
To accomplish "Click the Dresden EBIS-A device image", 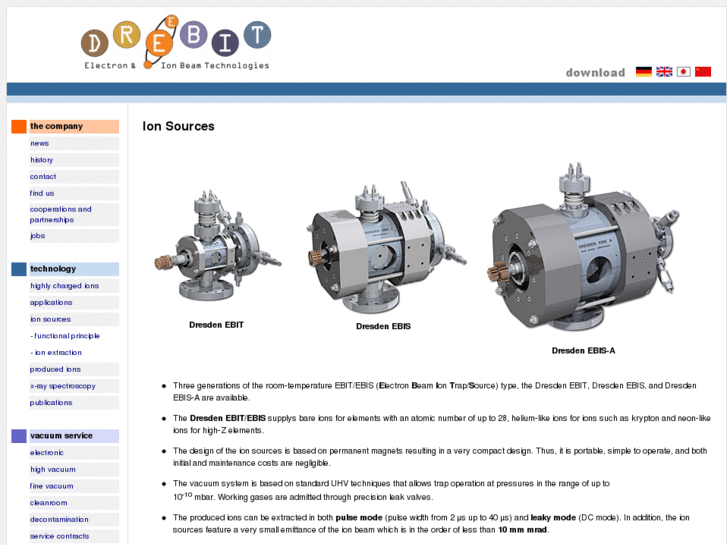I will (x=583, y=247).
